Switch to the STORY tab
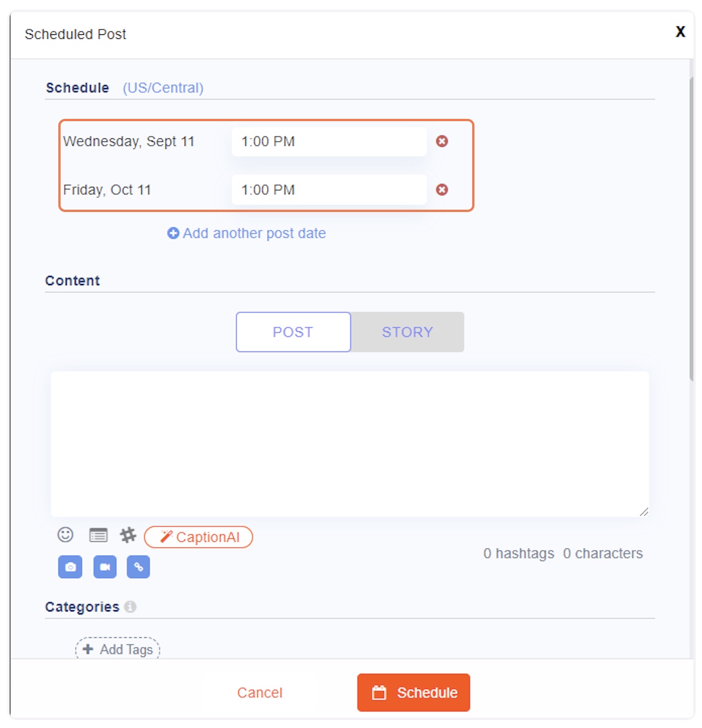Viewport: 702px width, 728px height. (408, 332)
